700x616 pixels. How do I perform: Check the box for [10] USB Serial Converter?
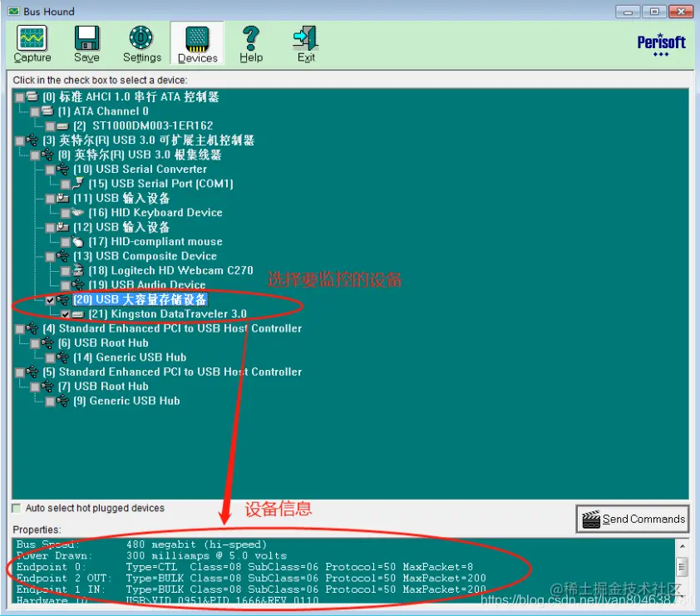(50, 170)
